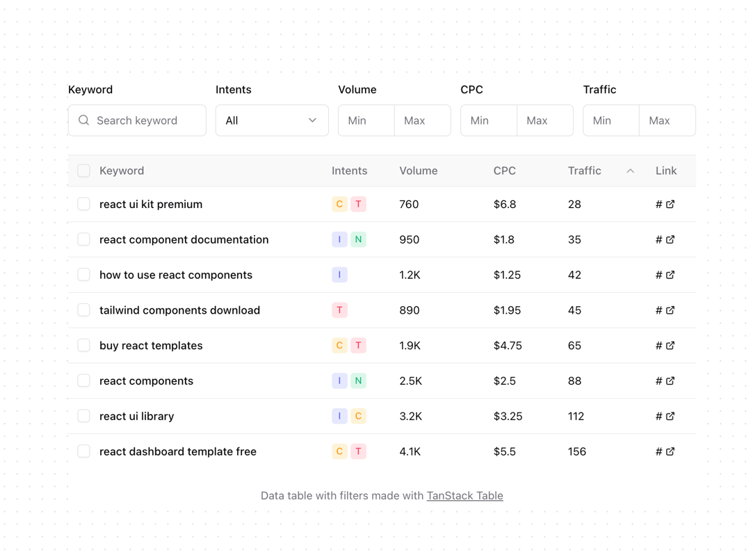Click the N intent badge on react component documentation

pos(358,239)
